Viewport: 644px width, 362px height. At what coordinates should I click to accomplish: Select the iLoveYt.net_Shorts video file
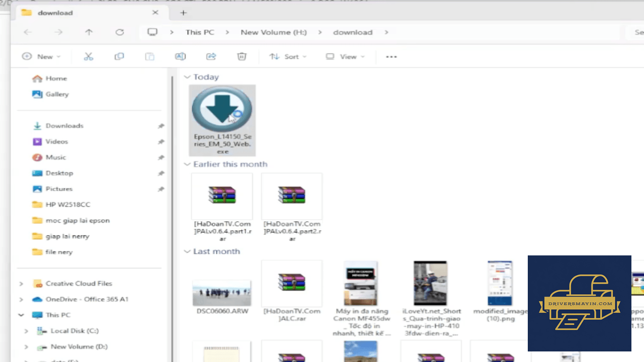(x=431, y=299)
